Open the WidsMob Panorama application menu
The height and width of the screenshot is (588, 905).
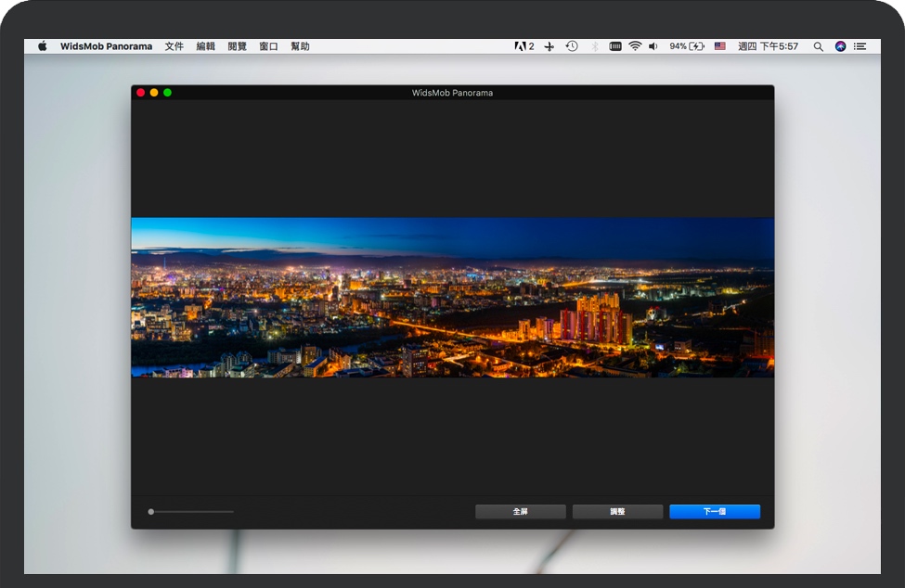(x=106, y=46)
